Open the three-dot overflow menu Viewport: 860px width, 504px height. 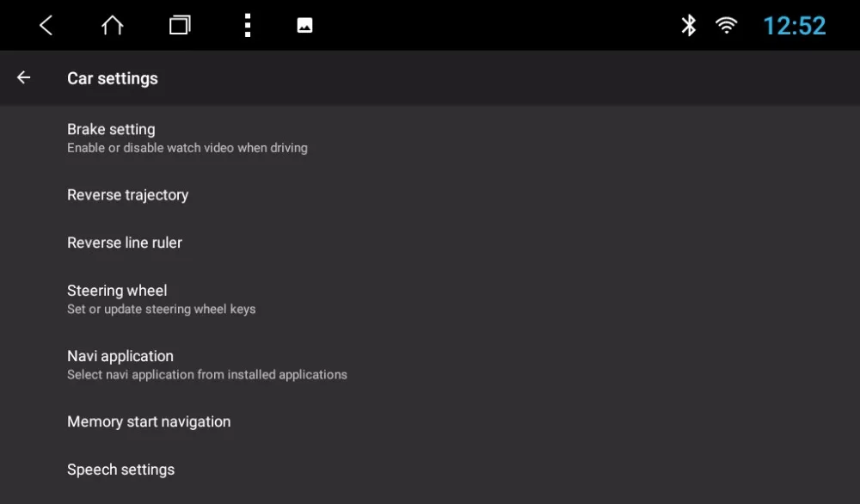248,25
